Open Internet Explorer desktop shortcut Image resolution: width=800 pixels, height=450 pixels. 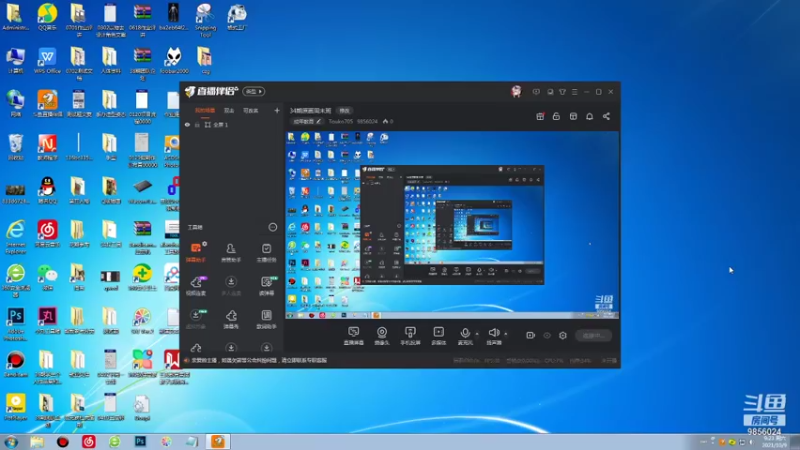15,238
